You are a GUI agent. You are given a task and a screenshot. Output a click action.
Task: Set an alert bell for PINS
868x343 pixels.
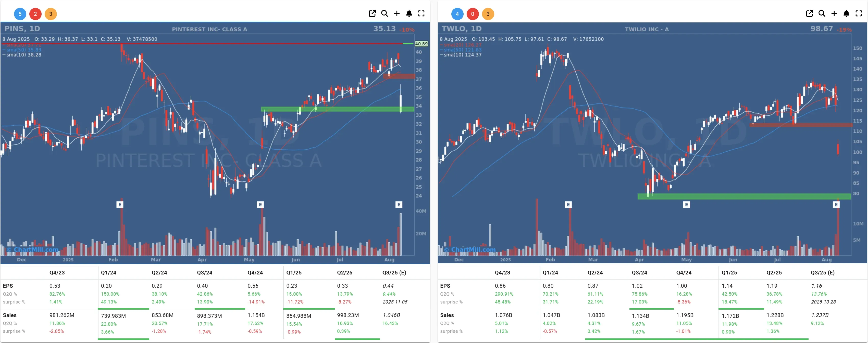point(409,14)
